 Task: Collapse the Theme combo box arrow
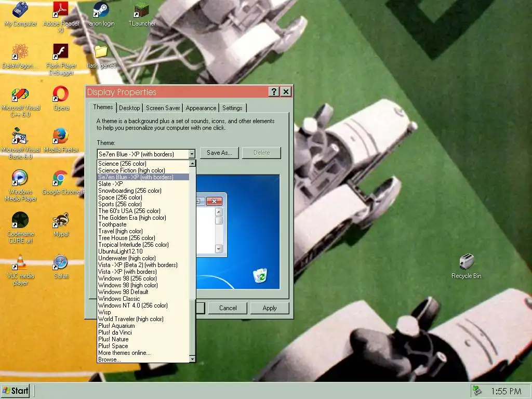point(192,154)
